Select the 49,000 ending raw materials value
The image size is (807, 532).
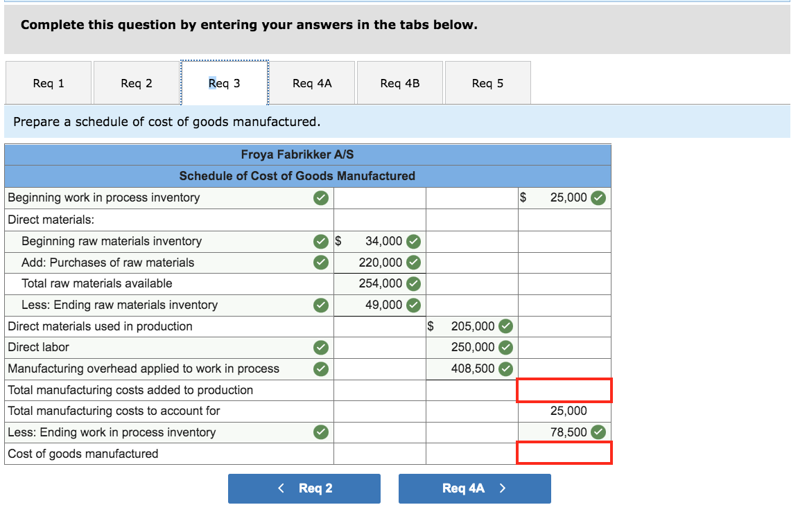tap(383, 305)
